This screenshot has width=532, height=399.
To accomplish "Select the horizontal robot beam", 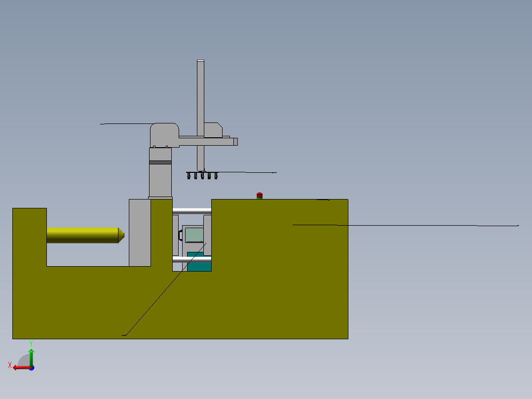I will [x=208, y=141].
